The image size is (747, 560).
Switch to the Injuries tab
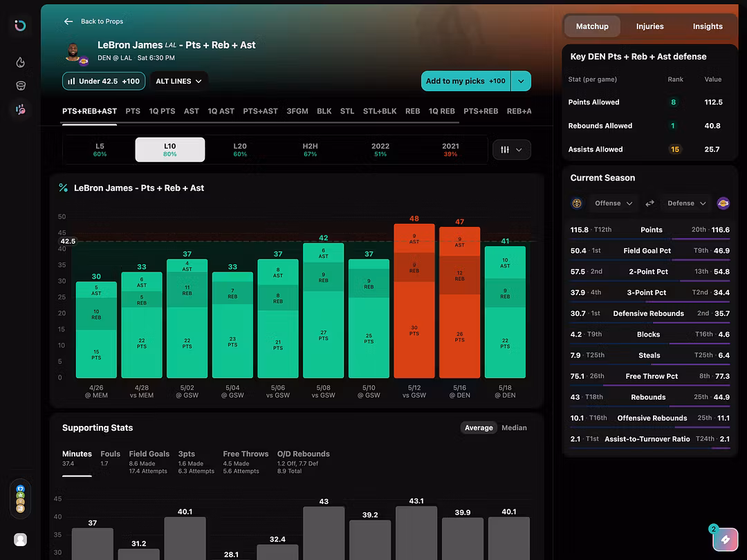(x=649, y=26)
